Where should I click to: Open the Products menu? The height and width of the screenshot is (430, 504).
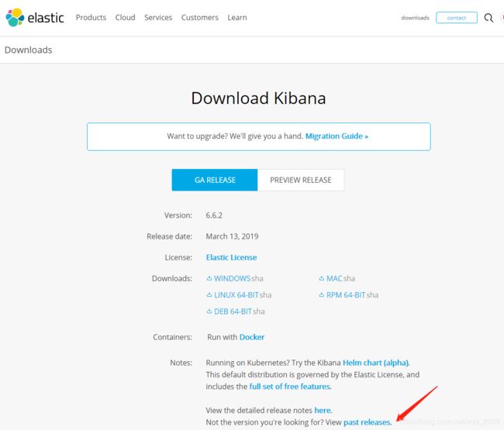(x=91, y=17)
